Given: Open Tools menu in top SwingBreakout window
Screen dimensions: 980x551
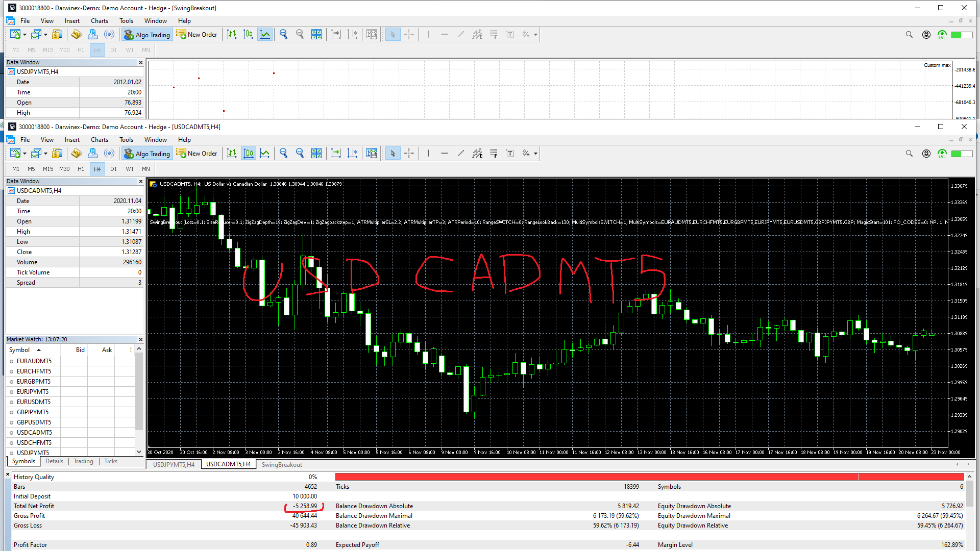Looking at the screenshot, I should [x=126, y=21].
